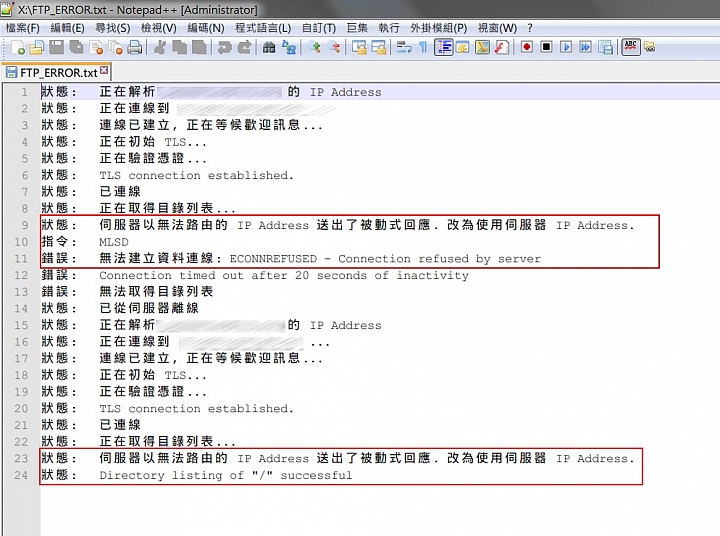
Task: Open the ? help menu
Action: [x=530, y=28]
